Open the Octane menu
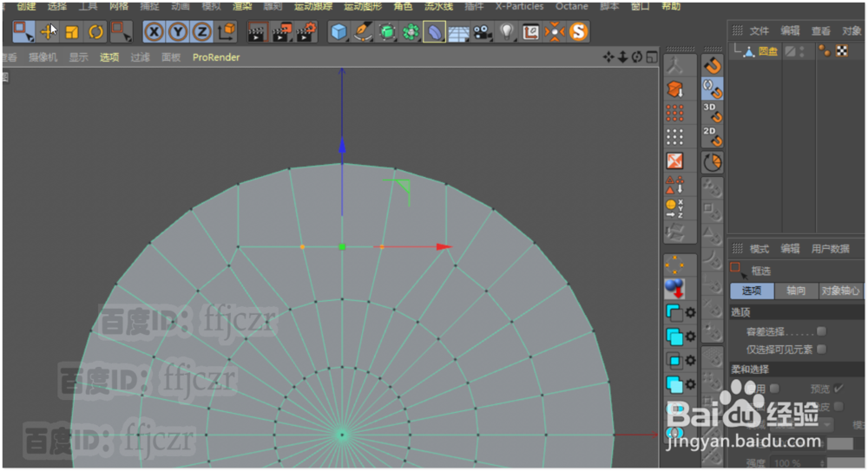Screen dimensions: 868x471 [572, 6]
